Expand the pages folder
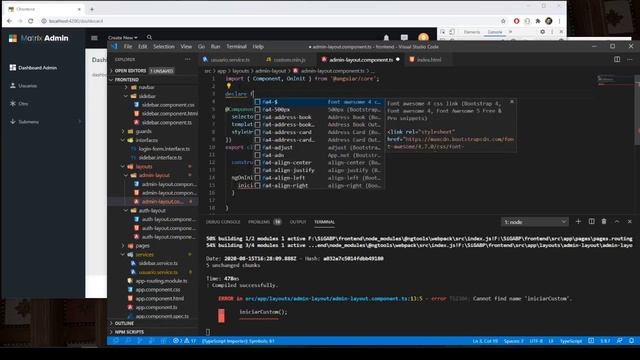The image size is (640, 360). tap(142, 246)
